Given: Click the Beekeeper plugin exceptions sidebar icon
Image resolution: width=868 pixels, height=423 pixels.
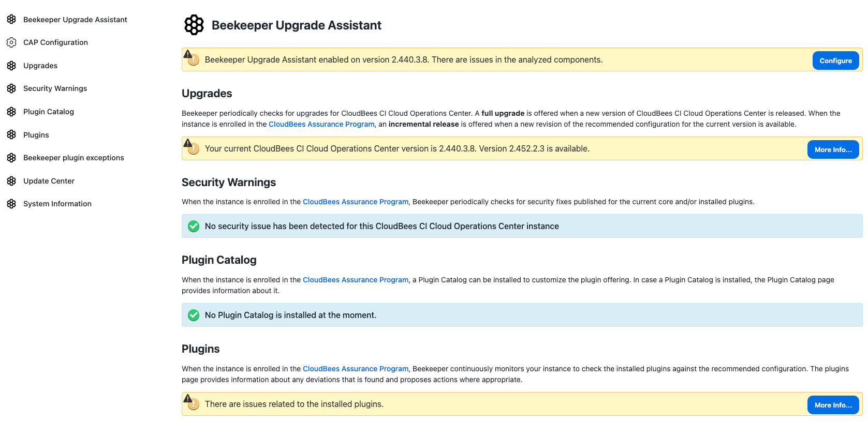Looking at the screenshot, I should coord(11,158).
